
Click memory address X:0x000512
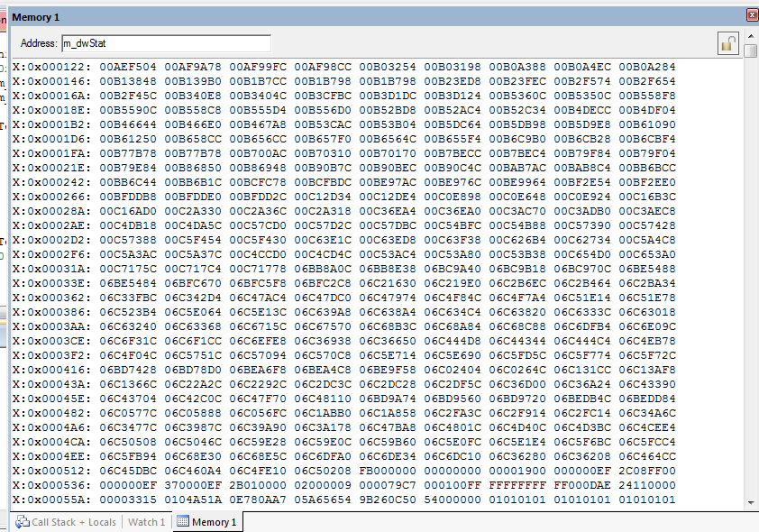click(50, 469)
